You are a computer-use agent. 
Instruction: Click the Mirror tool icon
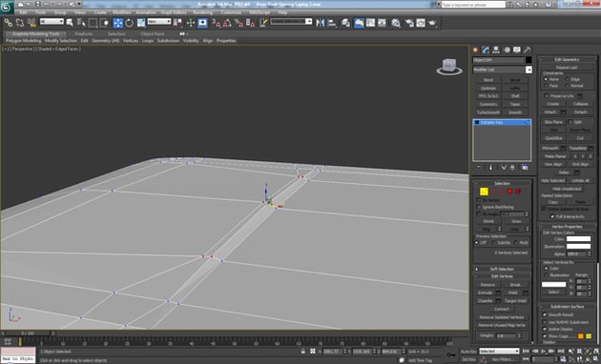(321, 23)
